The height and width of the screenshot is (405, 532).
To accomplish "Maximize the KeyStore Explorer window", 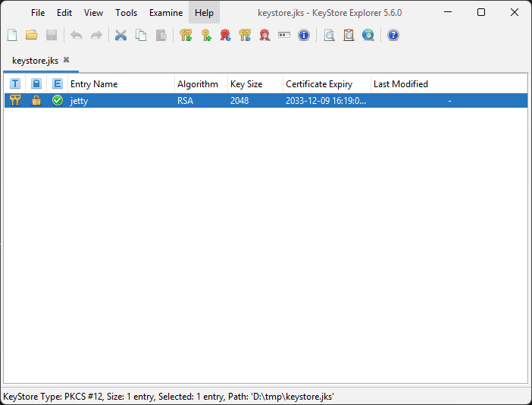I will [481, 13].
